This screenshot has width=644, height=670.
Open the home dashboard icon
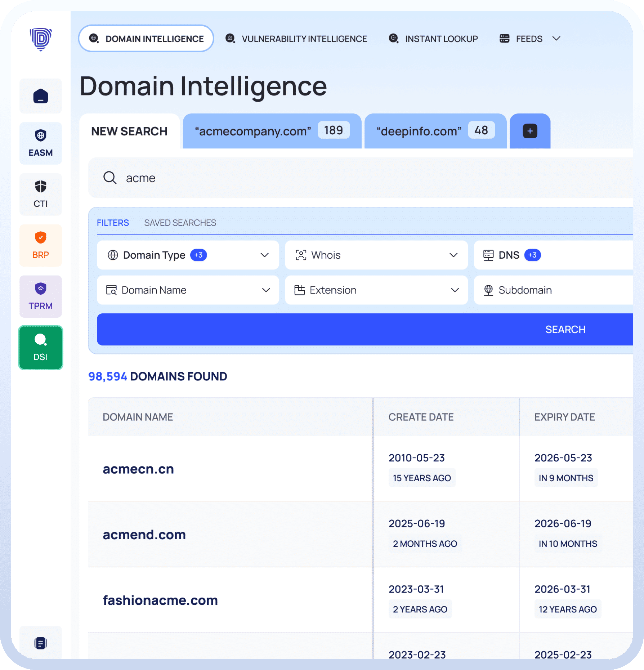[41, 96]
